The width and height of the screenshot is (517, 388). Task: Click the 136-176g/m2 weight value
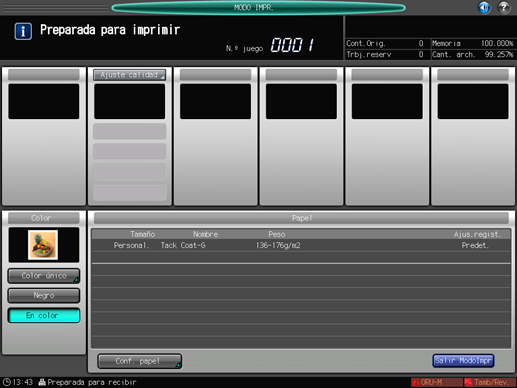coord(278,246)
